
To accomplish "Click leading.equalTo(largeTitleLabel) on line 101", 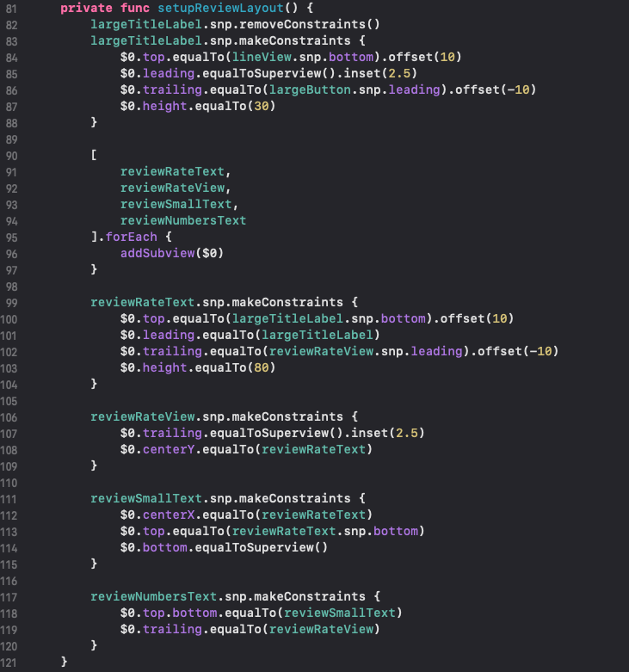I will 262,336.
